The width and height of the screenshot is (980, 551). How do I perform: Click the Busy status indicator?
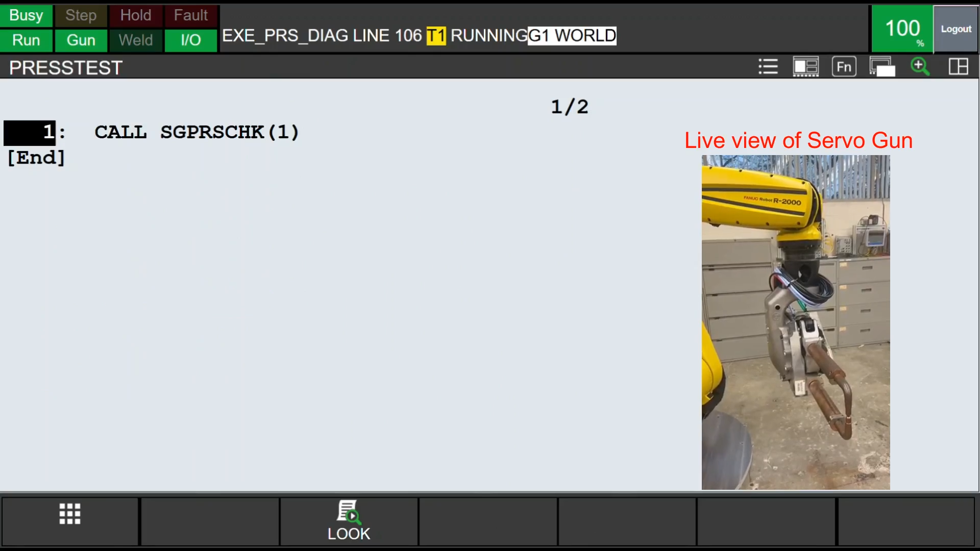26,15
